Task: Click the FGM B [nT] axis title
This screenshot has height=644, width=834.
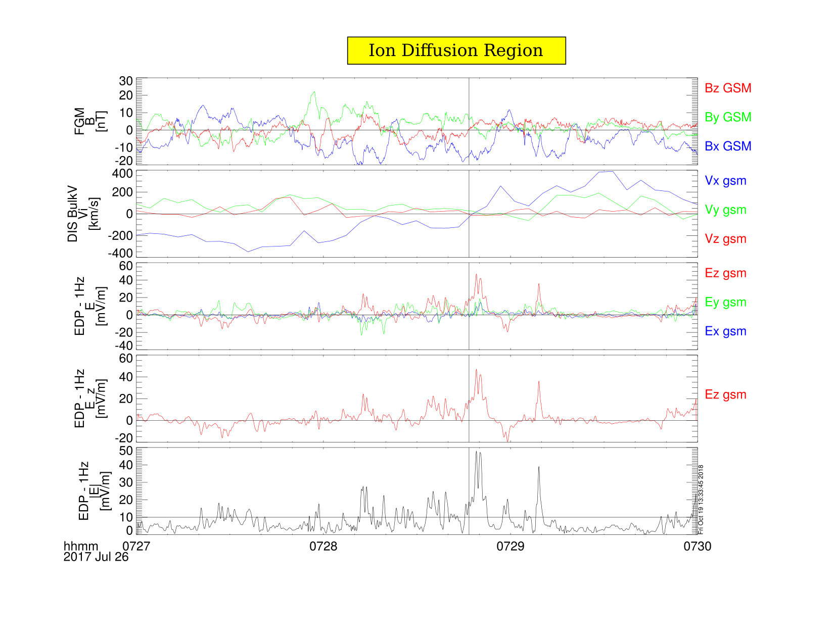Action: (91, 121)
